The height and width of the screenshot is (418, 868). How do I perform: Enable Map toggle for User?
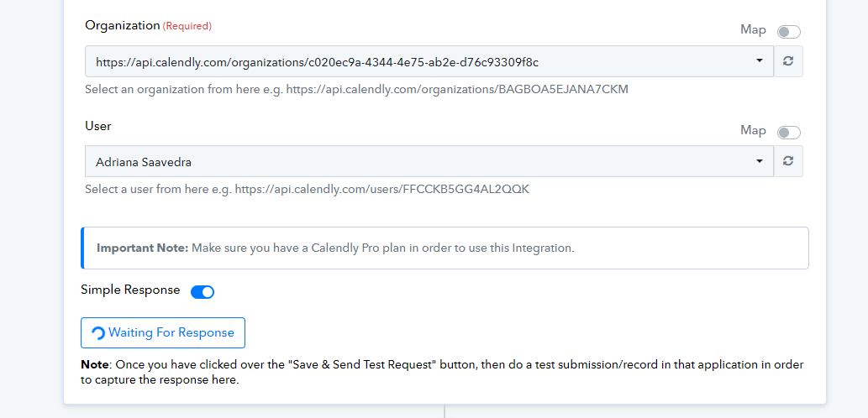[789, 133]
